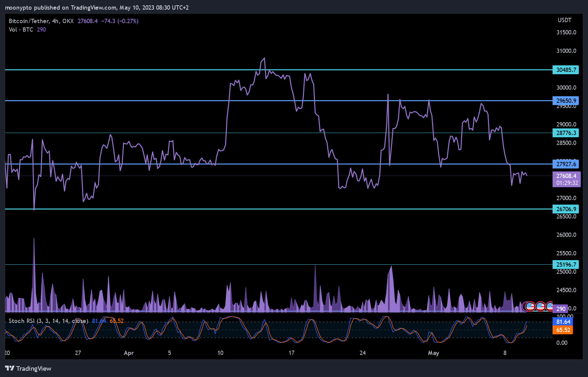Click the leftmost US flag event marker
Viewport: 588px width, 377px height.
click(530, 306)
